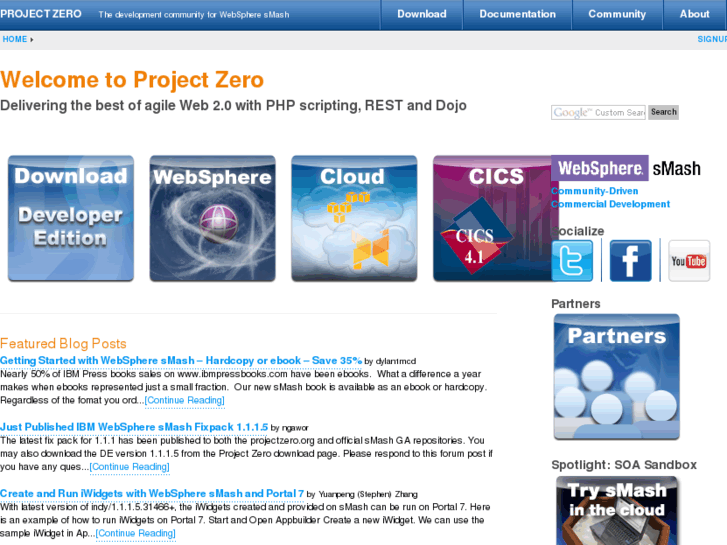
Task: Open the Twitter social icon
Action: point(572,261)
